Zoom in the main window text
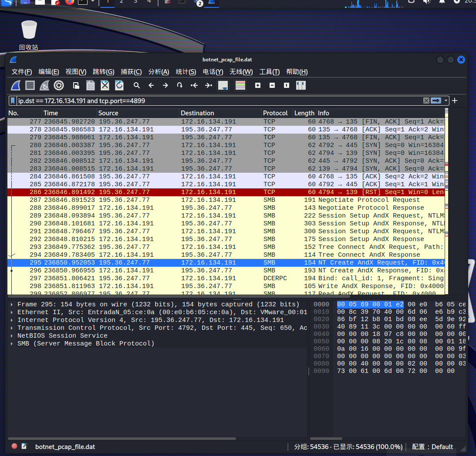The height and width of the screenshot is (456, 476). tap(258, 86)
